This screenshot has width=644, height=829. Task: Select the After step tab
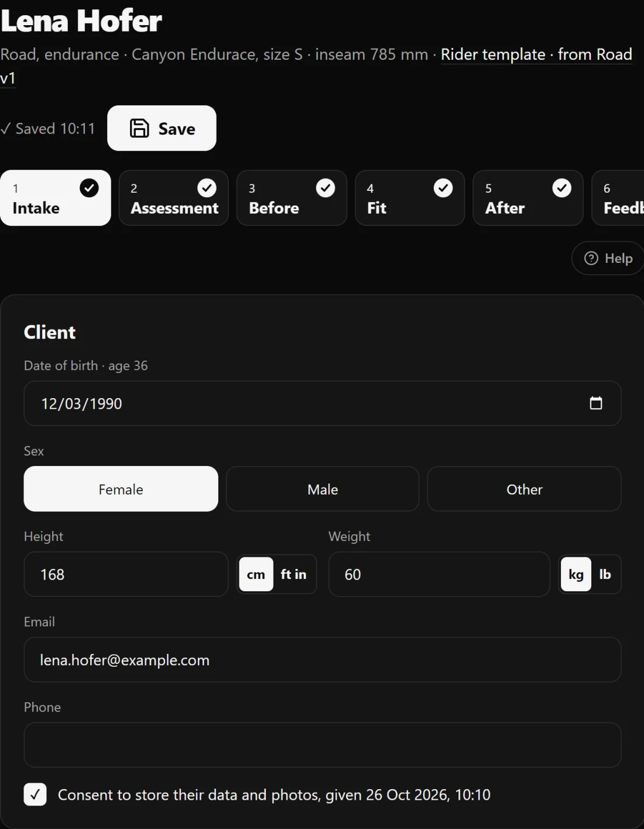(528, 198)
